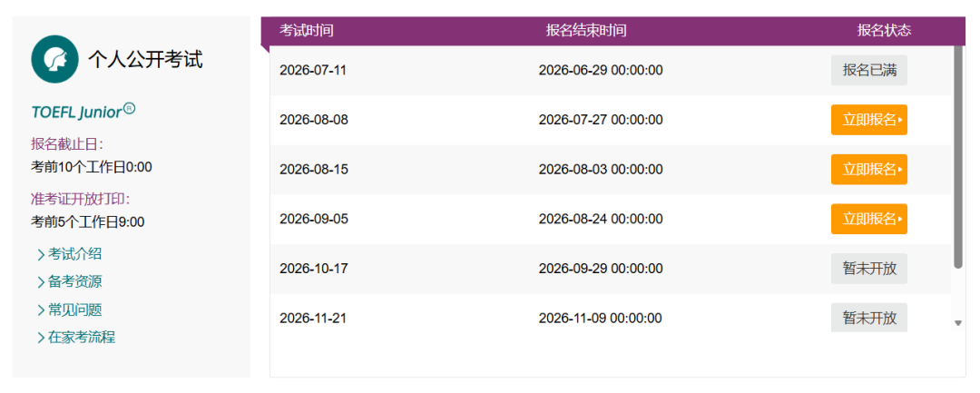
Task: Open the 在家考流程 link
Action: 82,338
